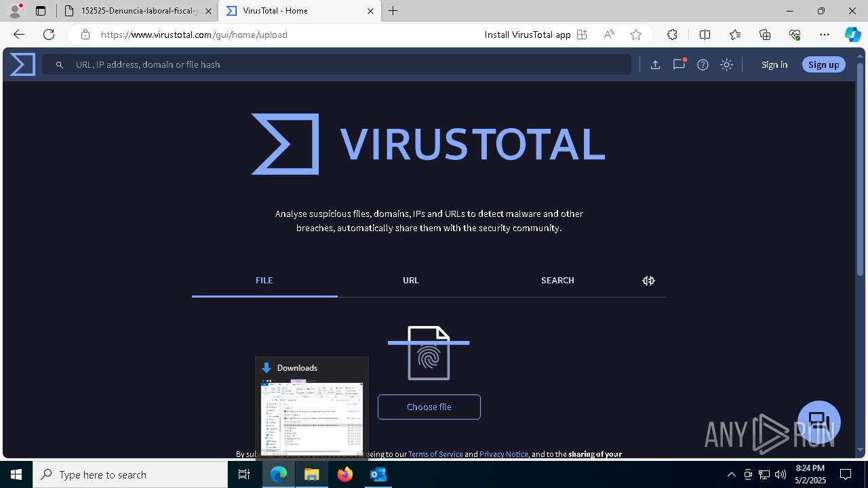The width and height of the screenshot is (868, 488).
Task: Click the browser Back arrow
Action: [19, 35]
